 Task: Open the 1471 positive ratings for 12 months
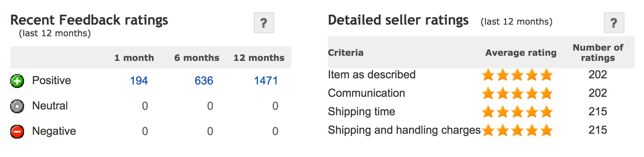[266, 81]
